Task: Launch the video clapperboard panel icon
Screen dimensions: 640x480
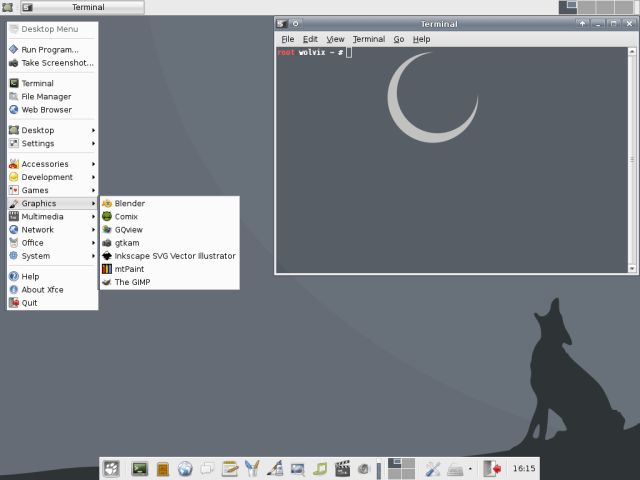Action: (343, 468)
